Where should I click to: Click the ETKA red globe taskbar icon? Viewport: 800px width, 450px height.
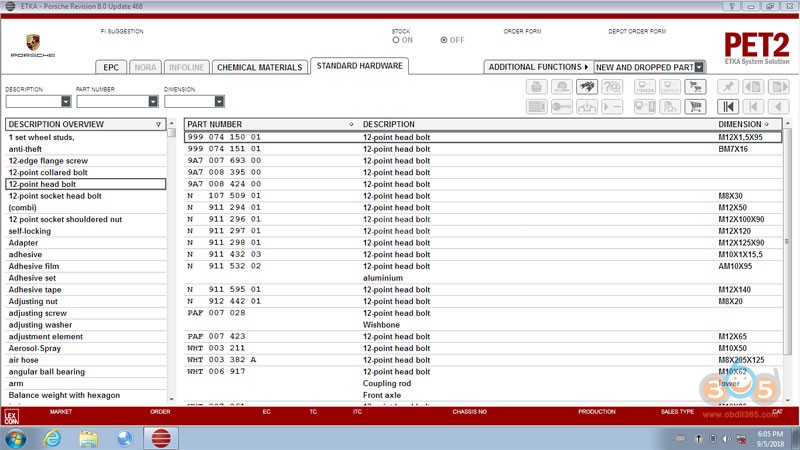point(161,438)
